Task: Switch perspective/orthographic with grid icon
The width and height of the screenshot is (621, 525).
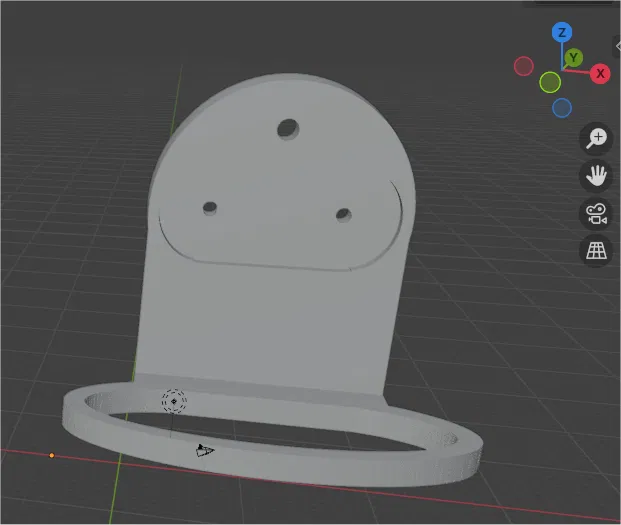Action: tap(596, 251)
